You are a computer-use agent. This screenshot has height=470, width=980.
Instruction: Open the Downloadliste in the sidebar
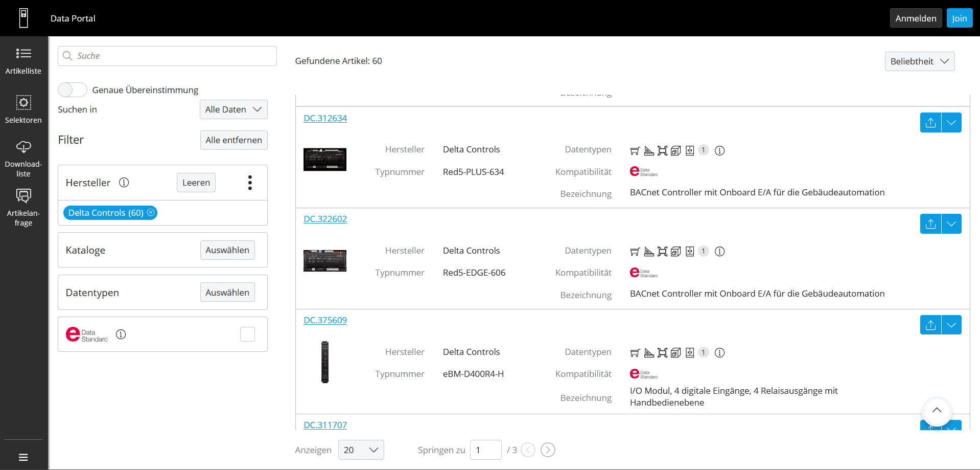coord(24,156)
